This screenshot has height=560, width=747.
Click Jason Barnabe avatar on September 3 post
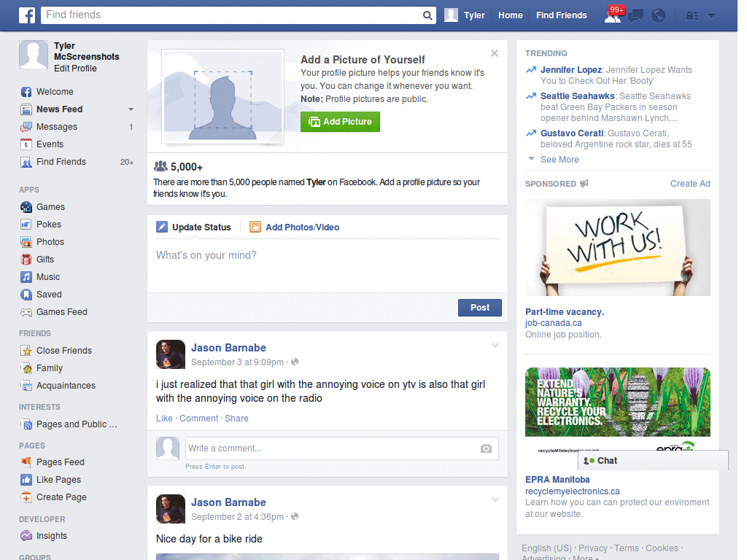(x=171, y=354)
